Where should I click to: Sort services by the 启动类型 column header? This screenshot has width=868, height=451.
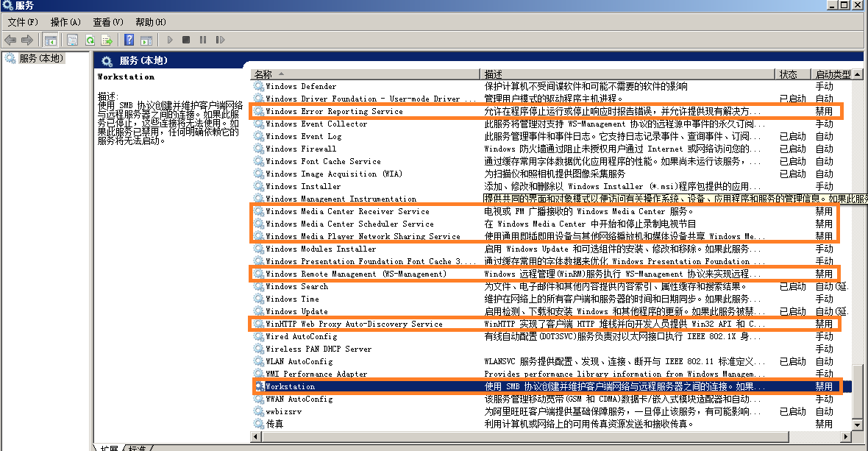point(831,74)
